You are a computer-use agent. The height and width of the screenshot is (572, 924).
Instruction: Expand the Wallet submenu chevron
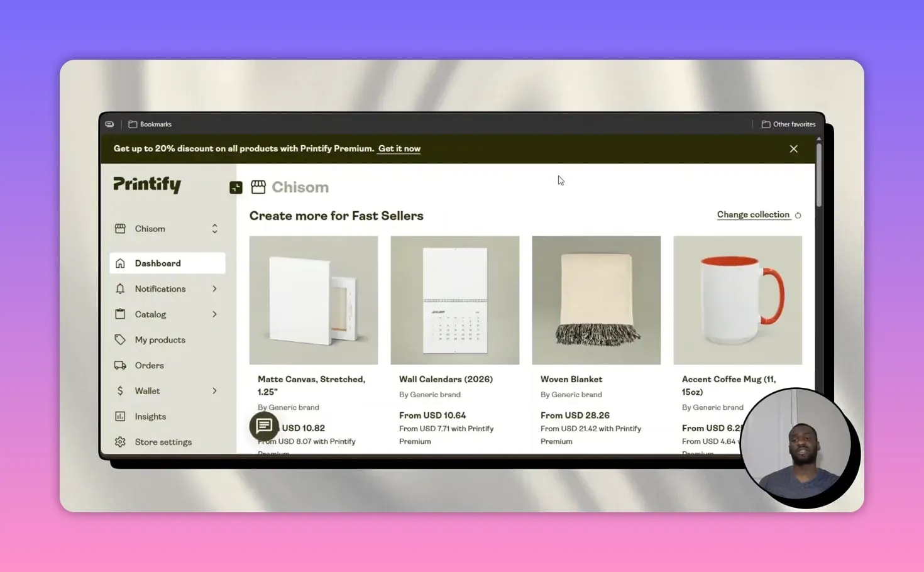[214, 391]
